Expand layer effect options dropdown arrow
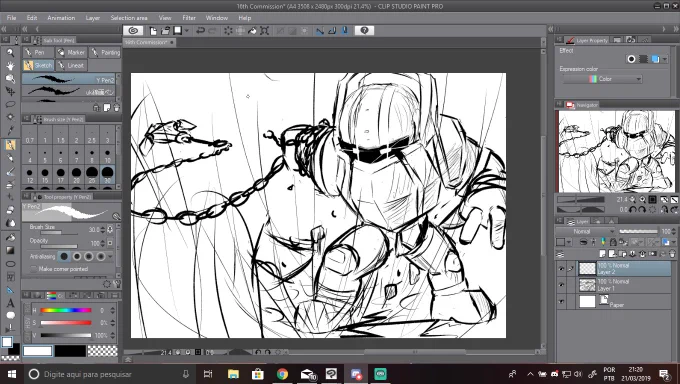The width and height of the screenshot is (680, 384). tap(665, 59)
